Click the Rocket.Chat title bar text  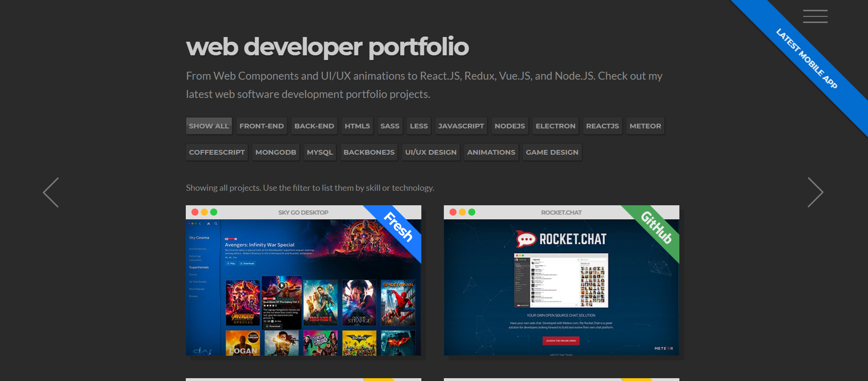coord(561,212)
